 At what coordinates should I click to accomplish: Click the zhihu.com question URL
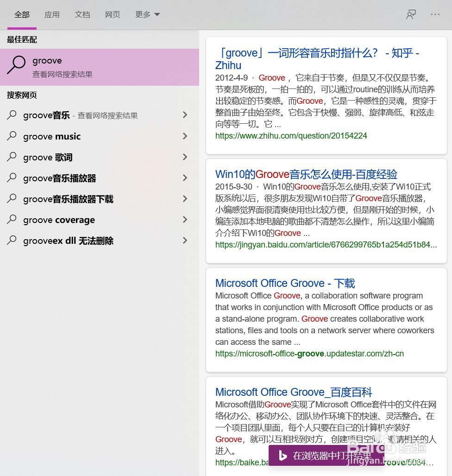[x=291, y=136]
